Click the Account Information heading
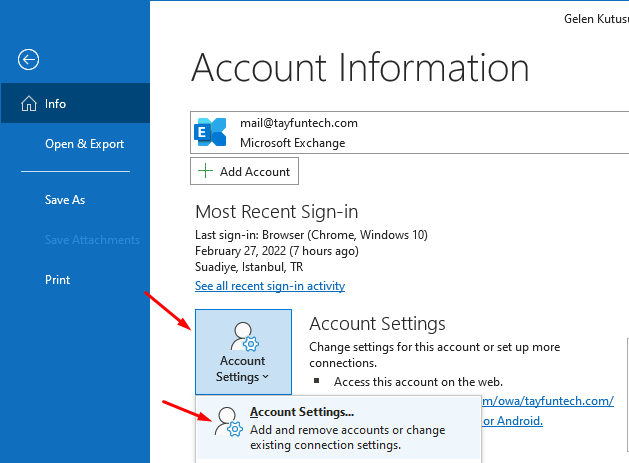Viewport: 629px width, 463px height. point(360,67)
